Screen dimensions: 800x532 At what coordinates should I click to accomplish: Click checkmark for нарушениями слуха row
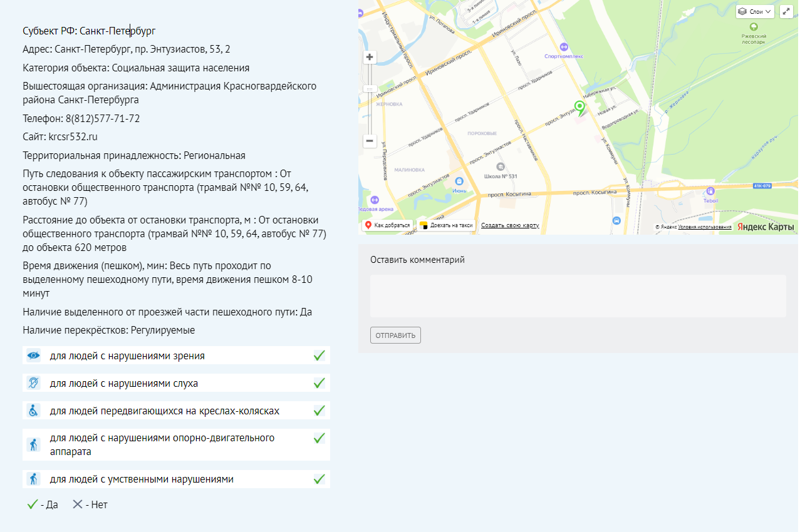click(x=319, y=382)
